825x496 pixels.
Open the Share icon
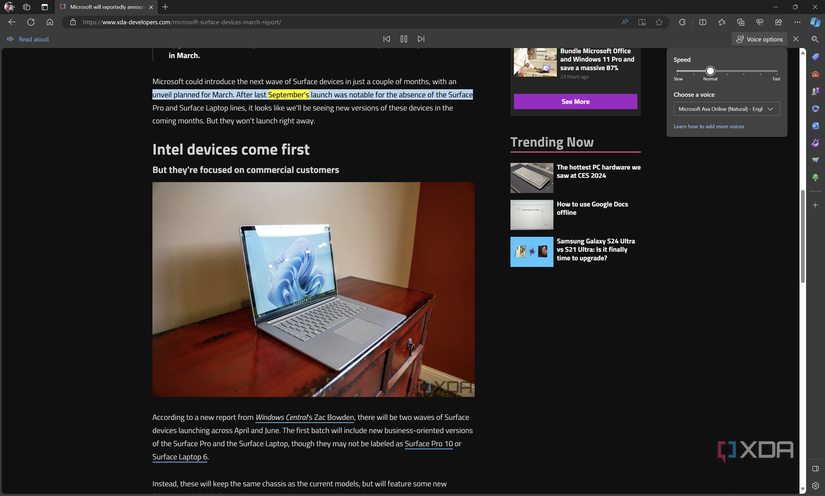pos(778,22)
